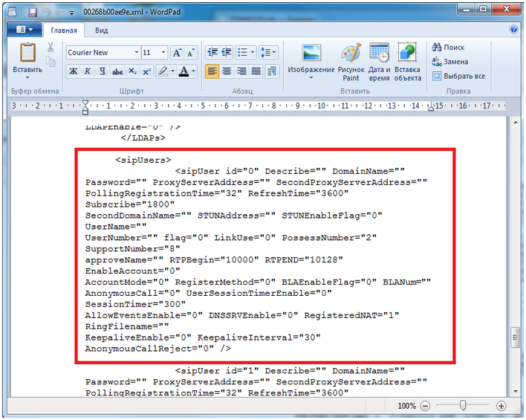This screenshot has width=526, height=420.
Task: Toggle strikethrough abc formatting
Action: (117, 71)
